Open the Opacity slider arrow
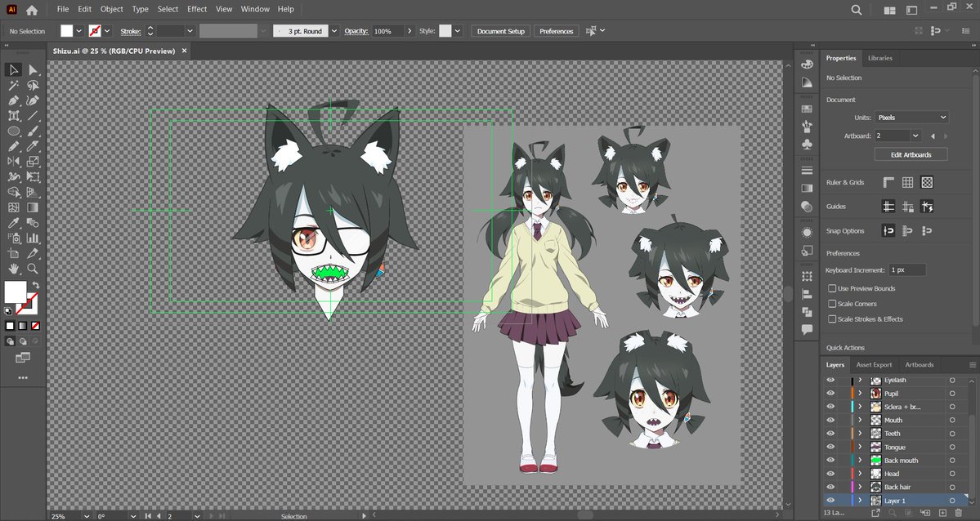 409,30
